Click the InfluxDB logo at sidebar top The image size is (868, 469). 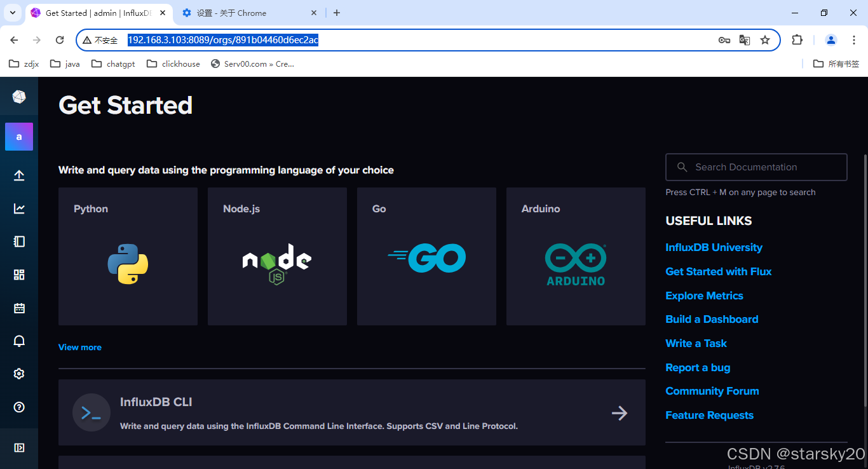point(19,96)
